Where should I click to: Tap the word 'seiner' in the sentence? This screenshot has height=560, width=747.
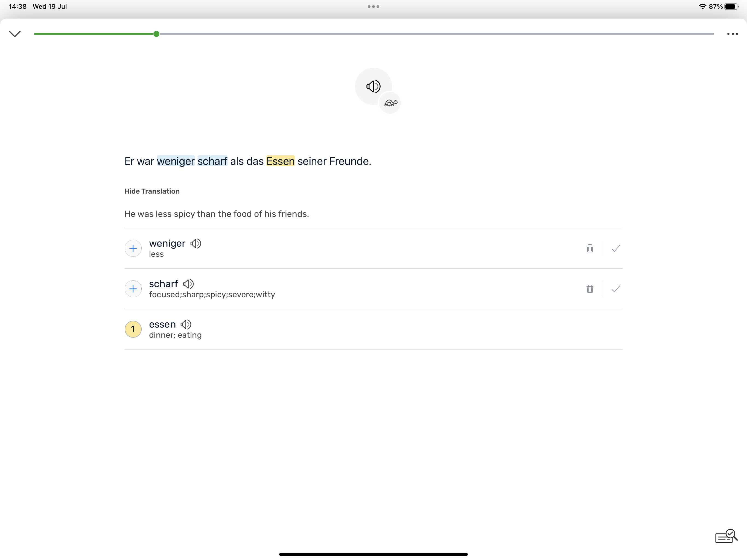[312, 161]
